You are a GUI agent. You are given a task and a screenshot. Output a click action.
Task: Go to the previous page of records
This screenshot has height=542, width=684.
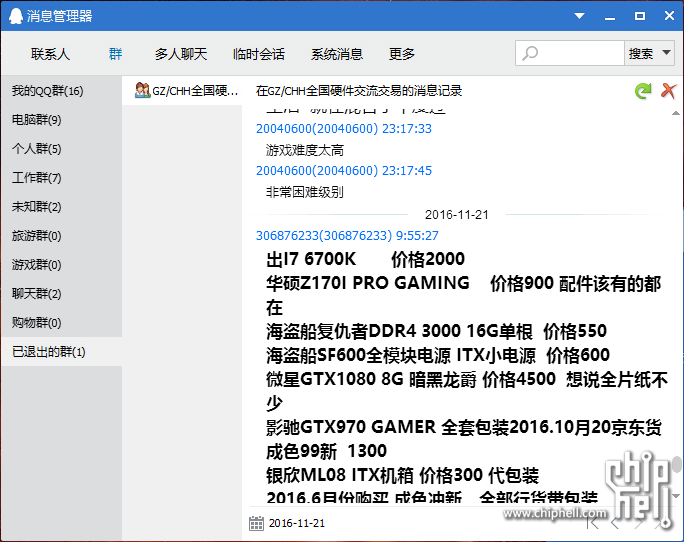(x=615, y=522)
